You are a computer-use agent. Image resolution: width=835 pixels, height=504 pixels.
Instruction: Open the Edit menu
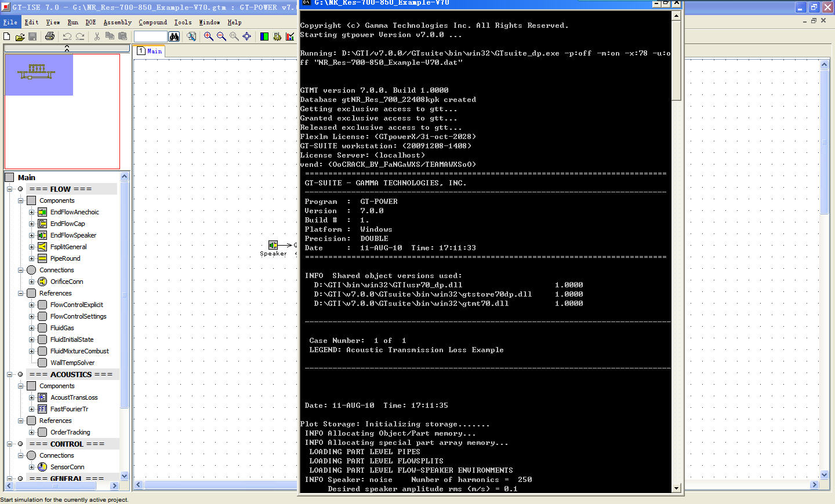point(31,22)
